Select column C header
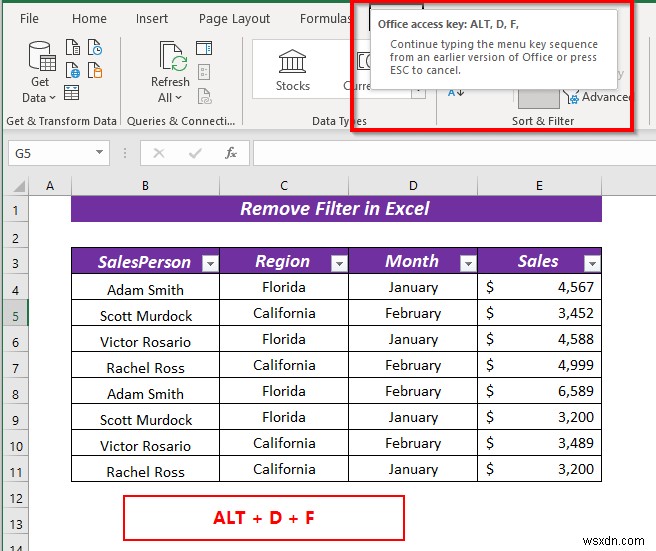This screenshot has width=656, height=551. pyautogui.click(x=284, y=185)
